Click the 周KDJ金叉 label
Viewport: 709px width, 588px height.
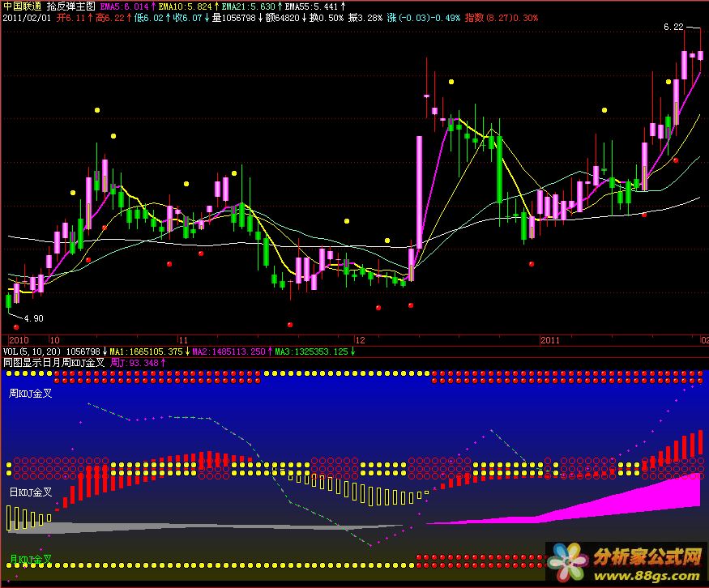[x=30, y=394]
